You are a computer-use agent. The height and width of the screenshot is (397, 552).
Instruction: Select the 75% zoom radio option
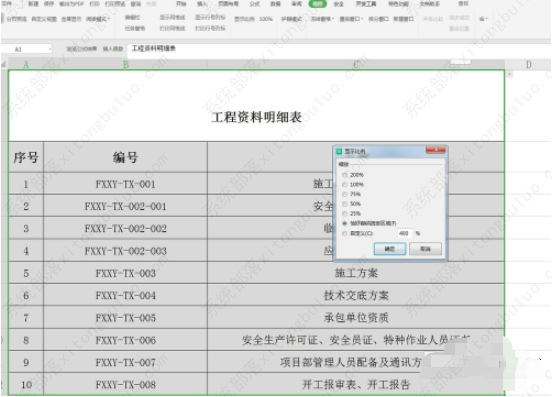351,194
